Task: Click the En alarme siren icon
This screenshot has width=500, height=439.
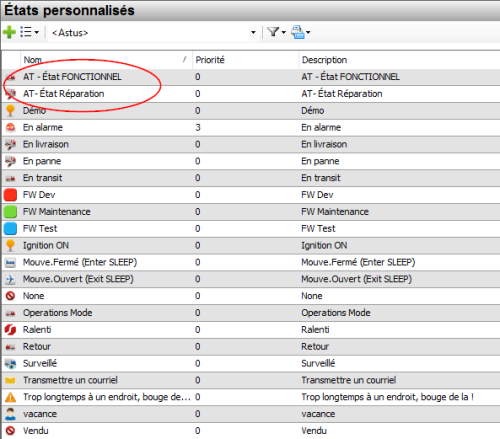Action: tap(10, 127)
